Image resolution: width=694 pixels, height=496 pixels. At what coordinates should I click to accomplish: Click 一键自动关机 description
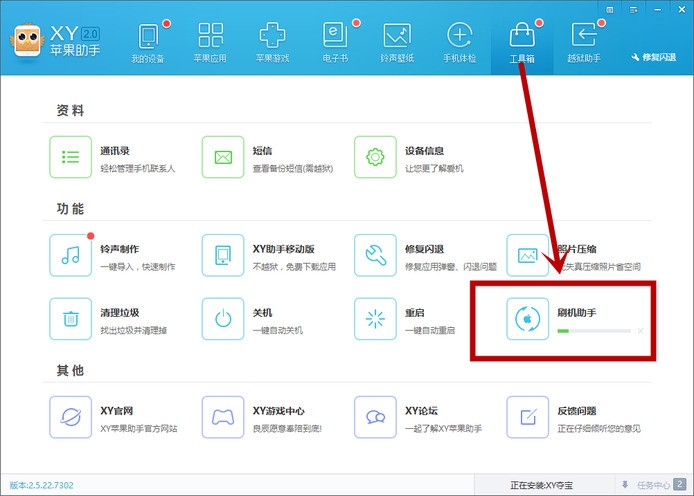[x=278, y=331]
